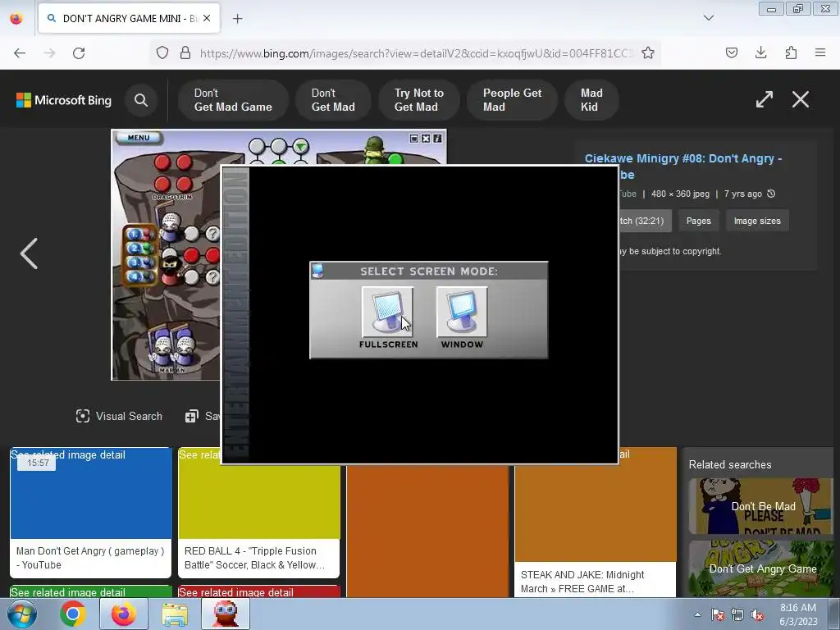The image size is (840, 630).
Task: Open Firefox extensions menu
Action: click(791, 53)
